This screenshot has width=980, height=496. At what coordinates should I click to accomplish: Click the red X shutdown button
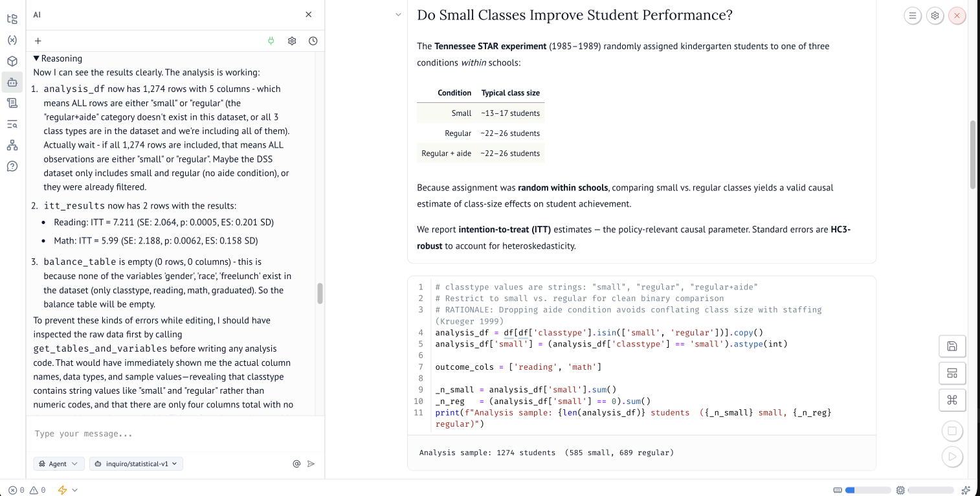[x=957, y=16]
